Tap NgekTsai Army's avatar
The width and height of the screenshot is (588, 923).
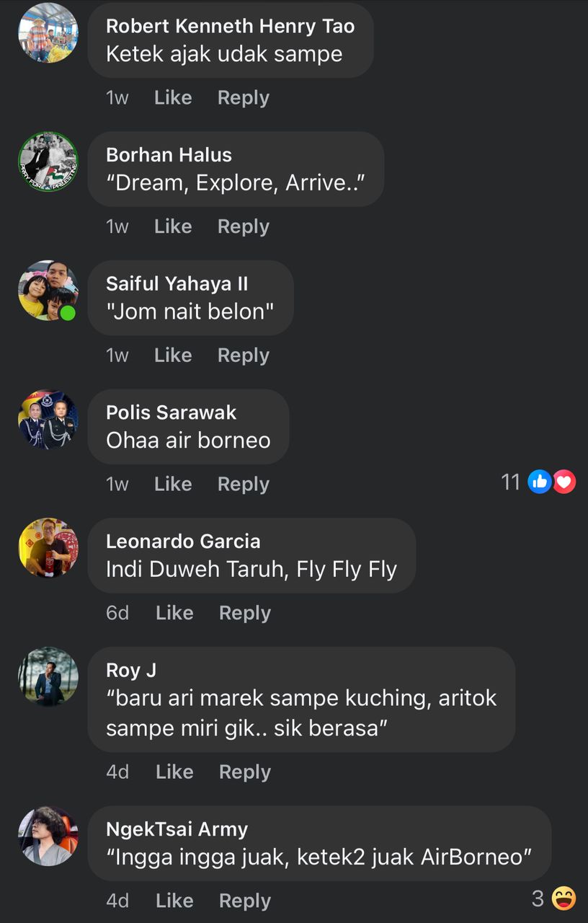(48, 836)
